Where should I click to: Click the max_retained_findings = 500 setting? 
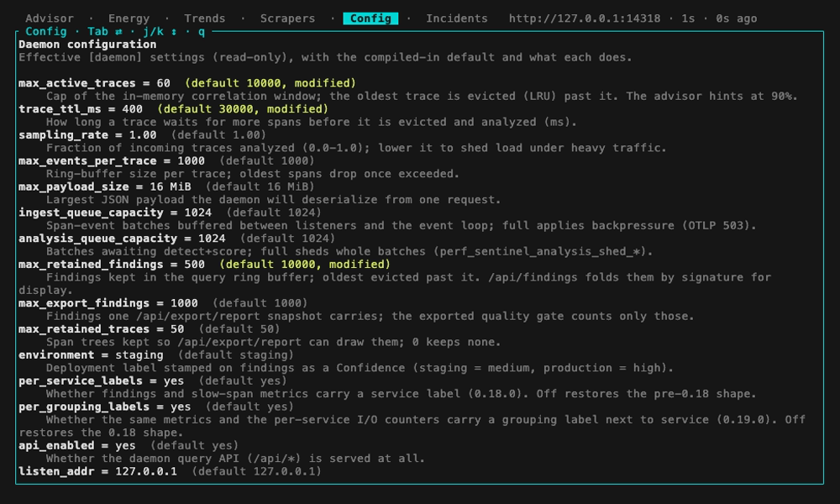point(112,264)
